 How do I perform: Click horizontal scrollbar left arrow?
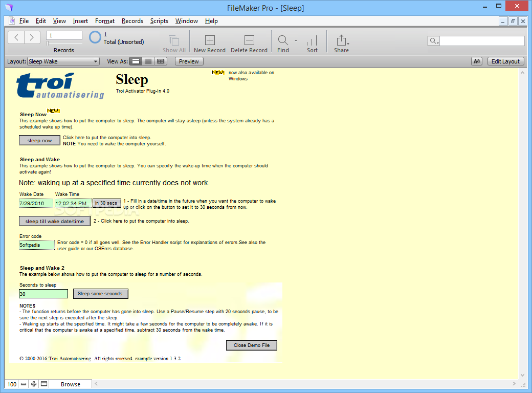click(96, 383)
